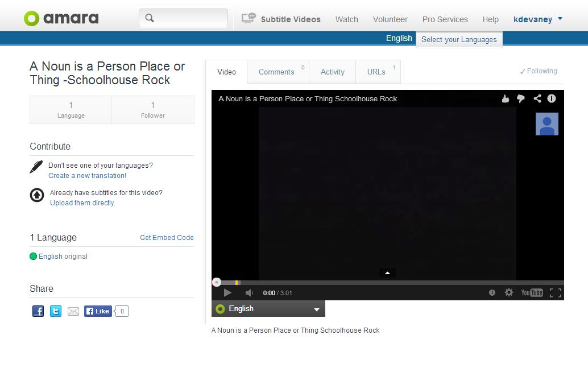Open the Help menu item
588x368 pixels.
point(491,19)
